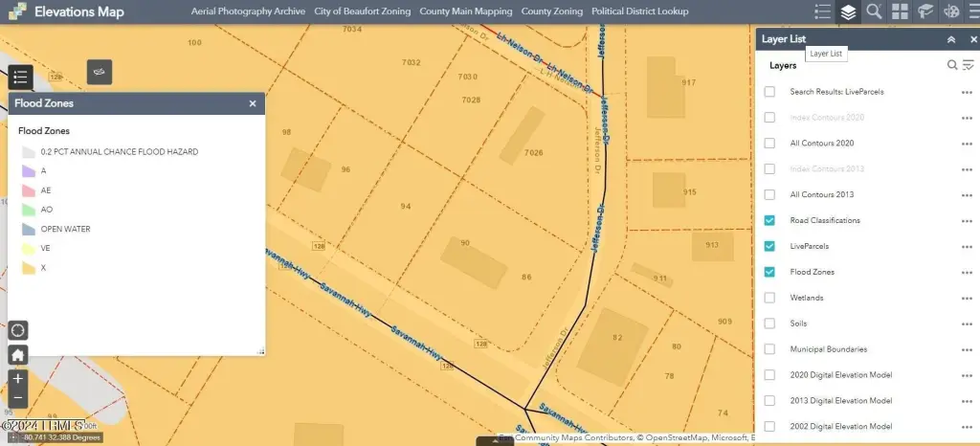This screenshot has height=446, width=980.
Task: Zoom out with the minus button
Action: click(x=18, y=398)
